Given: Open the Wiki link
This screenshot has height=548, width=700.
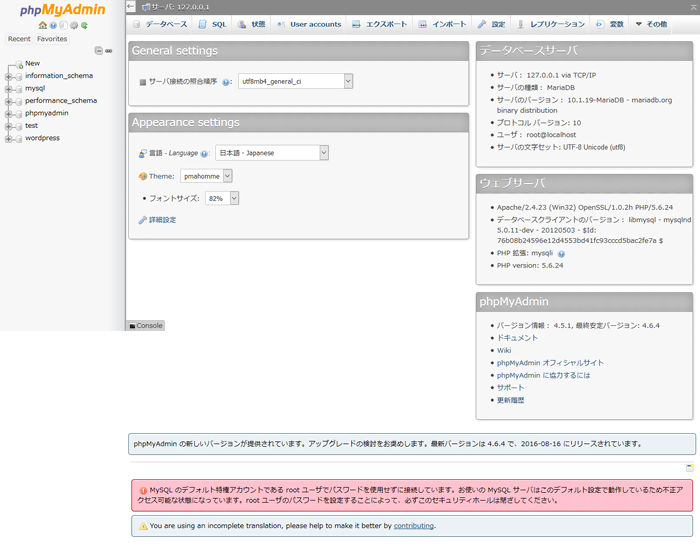Looking at the screenshot, I should click(x=504, y=350).
